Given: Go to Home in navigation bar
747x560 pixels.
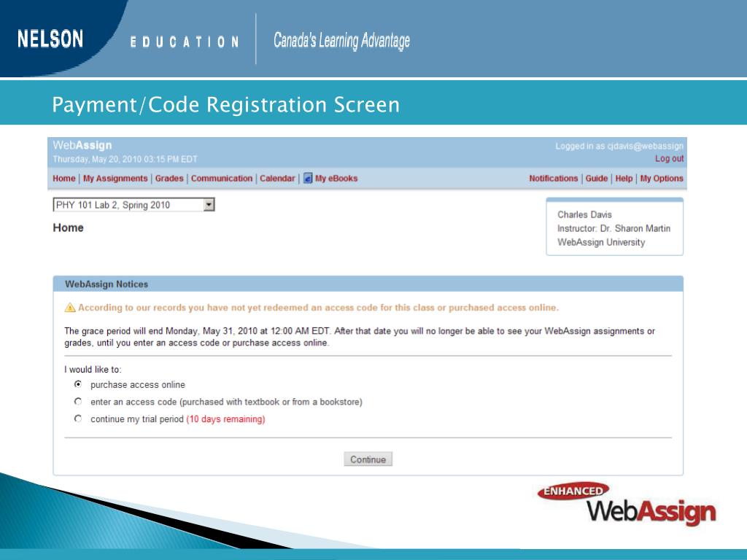Looking at the screenshot, I should pyautogui.click(x=64, y=179).
